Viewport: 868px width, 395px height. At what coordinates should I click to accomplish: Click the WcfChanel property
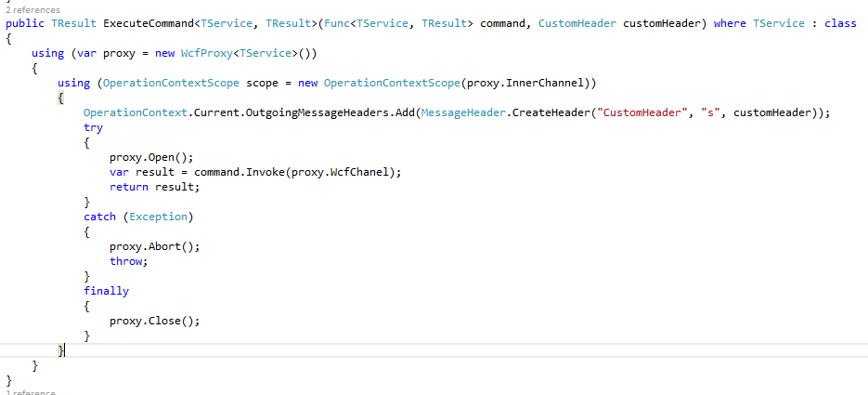tap(362, 172)
